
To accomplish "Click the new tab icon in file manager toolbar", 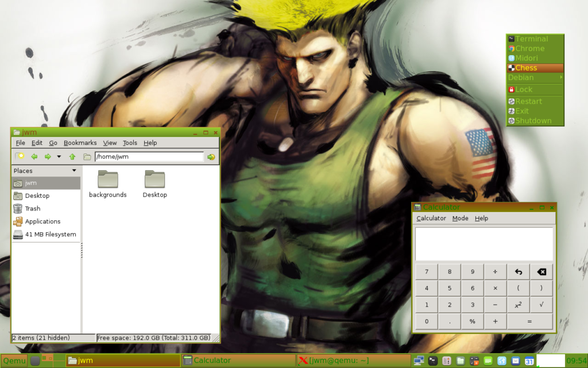I will (x=20, y=156).
